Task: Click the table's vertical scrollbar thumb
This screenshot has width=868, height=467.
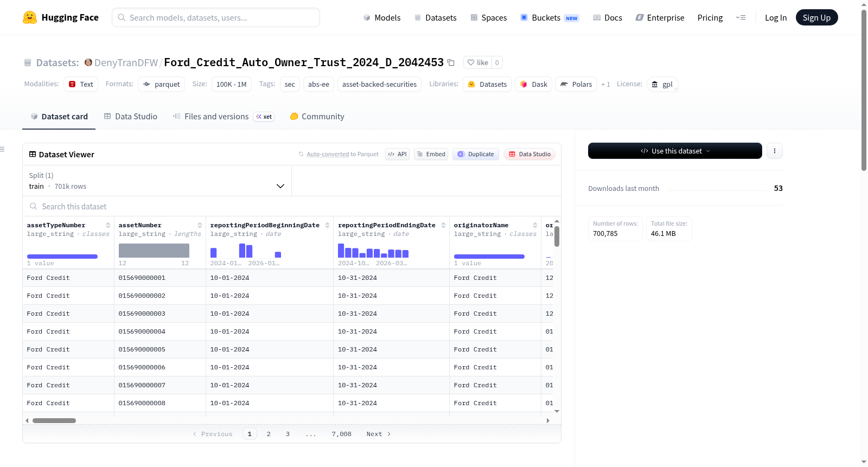Action: [x=557, y=236]
